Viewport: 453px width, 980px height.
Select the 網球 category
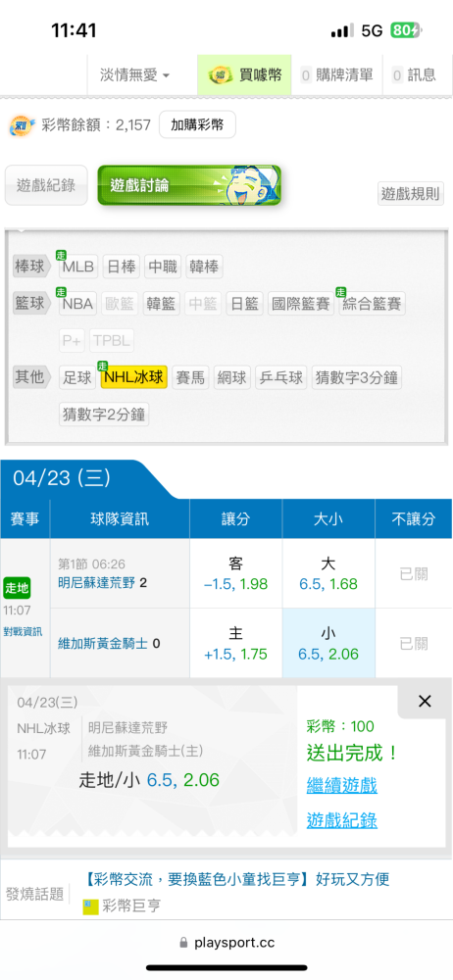(x=232, y=377)
